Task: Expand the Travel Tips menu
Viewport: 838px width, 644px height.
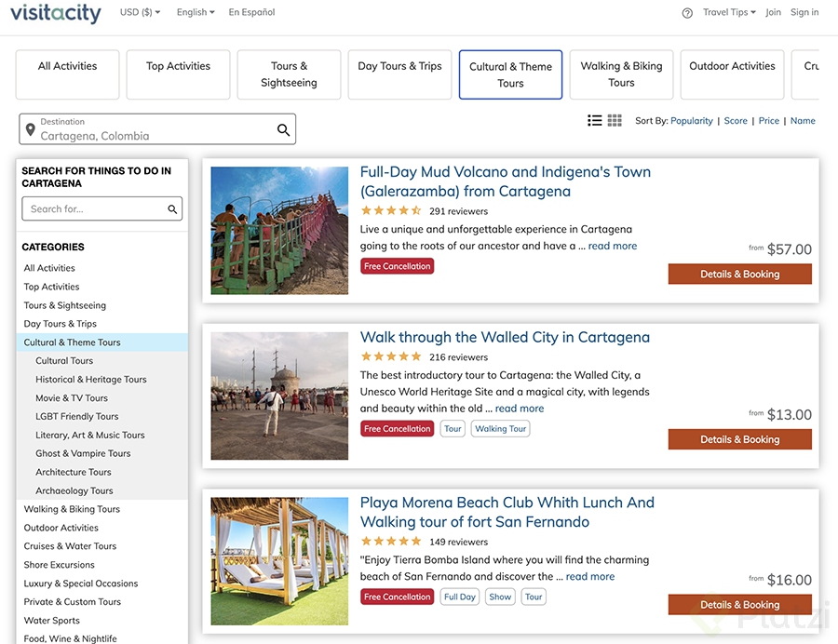Action: tap(729, 12)
